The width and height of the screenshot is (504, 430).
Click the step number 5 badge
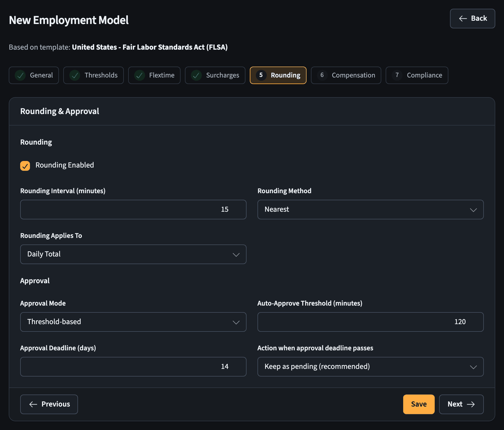261,75
